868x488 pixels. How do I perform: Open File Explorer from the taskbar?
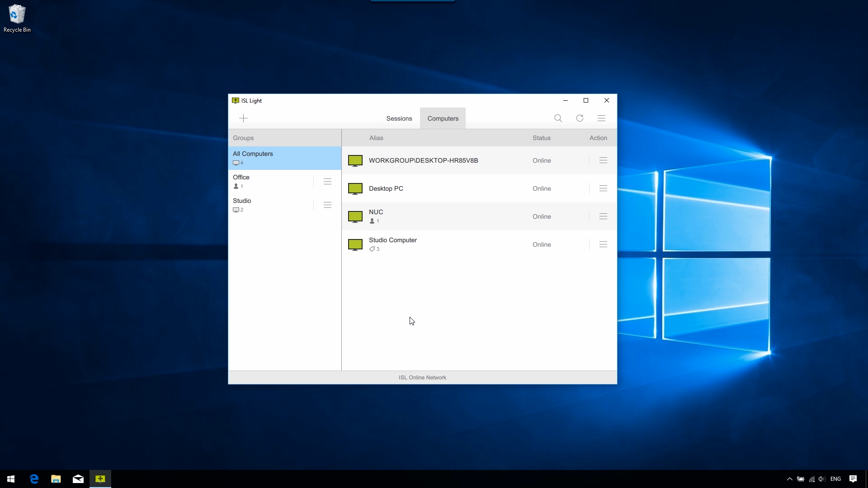point(56,479)
